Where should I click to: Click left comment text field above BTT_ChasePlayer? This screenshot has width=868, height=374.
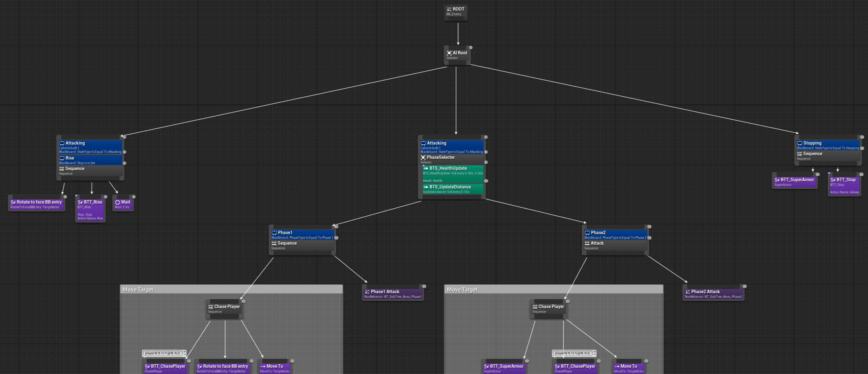point(162,353)
